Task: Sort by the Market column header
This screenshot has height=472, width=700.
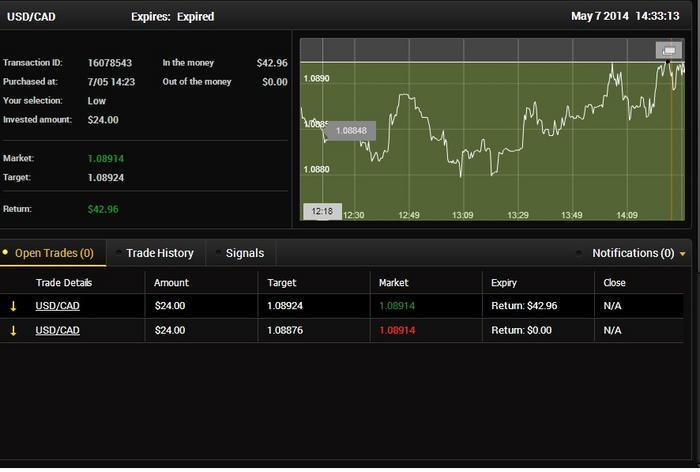Action: pos(394,283)
